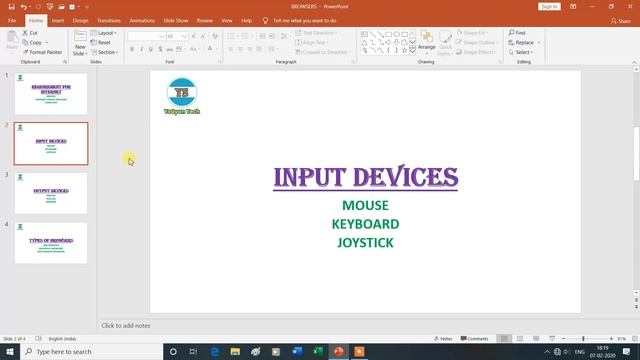Click the Undo arrow icon
Screen dimensions: 640x360
click(24, 7)
